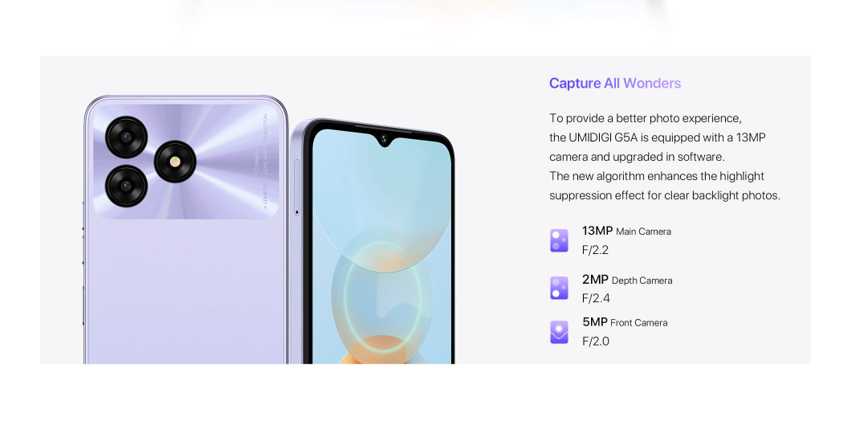Click the waterdrop notch selfie camera
The width and height of the screenshot is (868, 426).
tap(384, 137)
